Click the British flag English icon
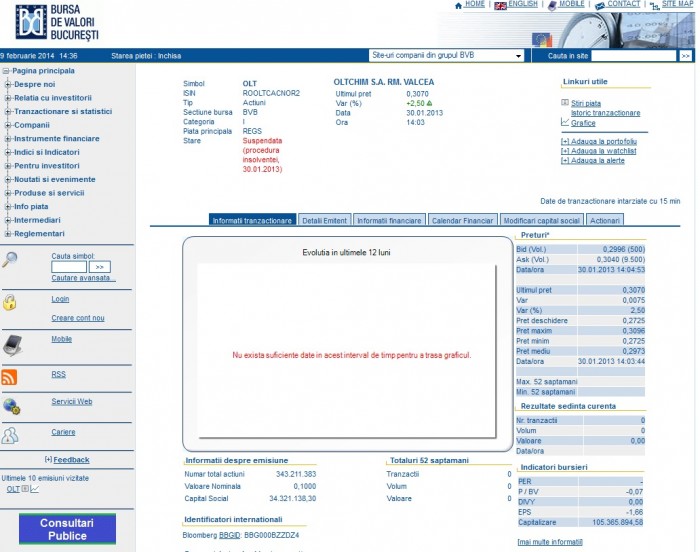This screenshot has width=700, height=552. [x=500, y=5]
